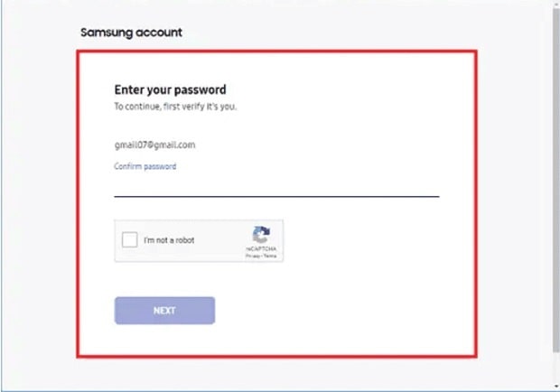Click the reCAPTCHA arrows logo

tap(262, 234)
